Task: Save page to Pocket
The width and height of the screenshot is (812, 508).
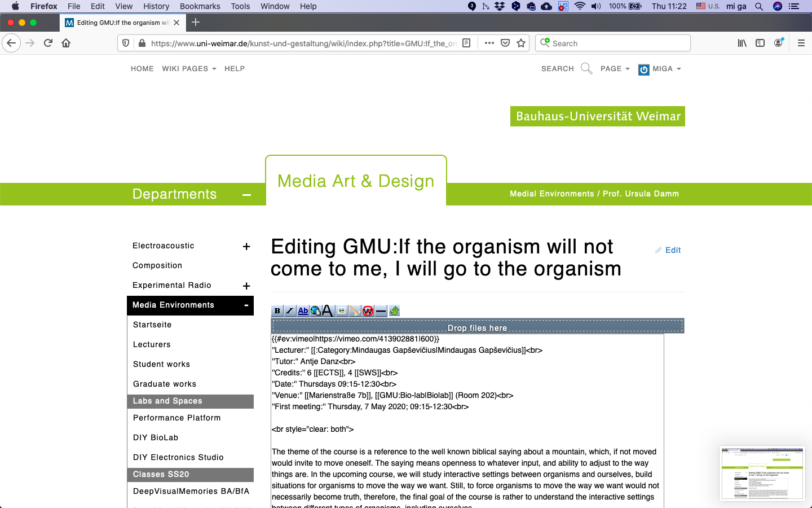Action: point(505,43)
